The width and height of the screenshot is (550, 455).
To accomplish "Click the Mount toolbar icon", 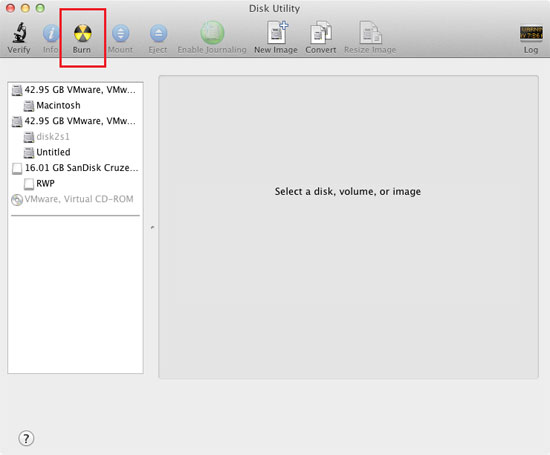I will point(121,33).
